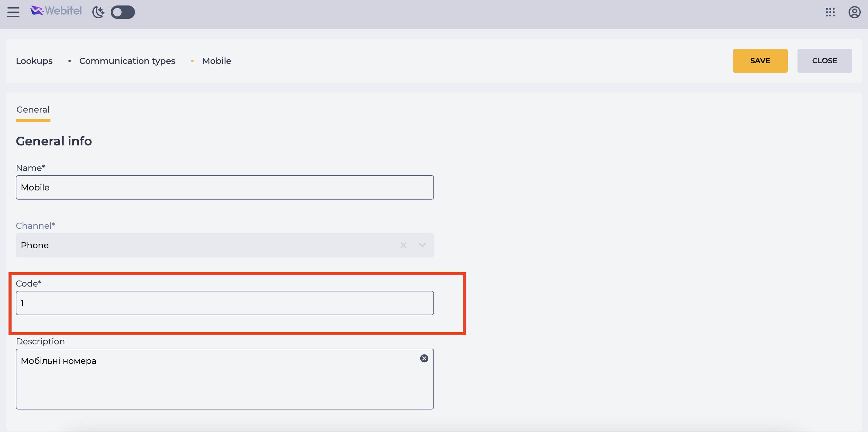Click the Close button

(x=825, y=61)
